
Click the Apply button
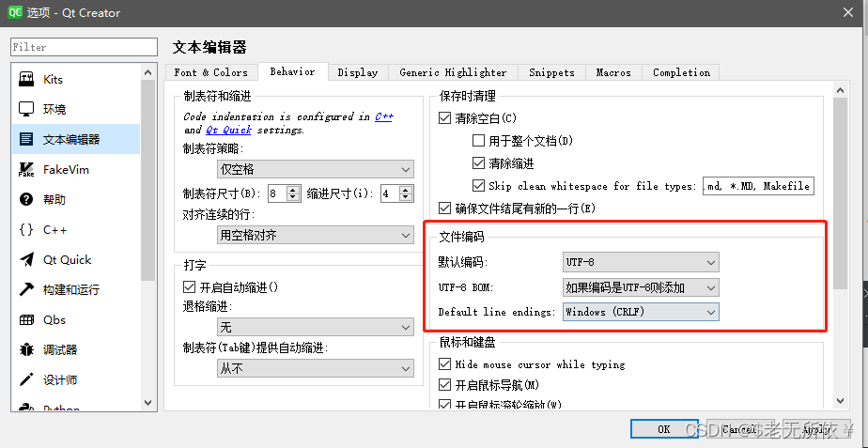816,428
